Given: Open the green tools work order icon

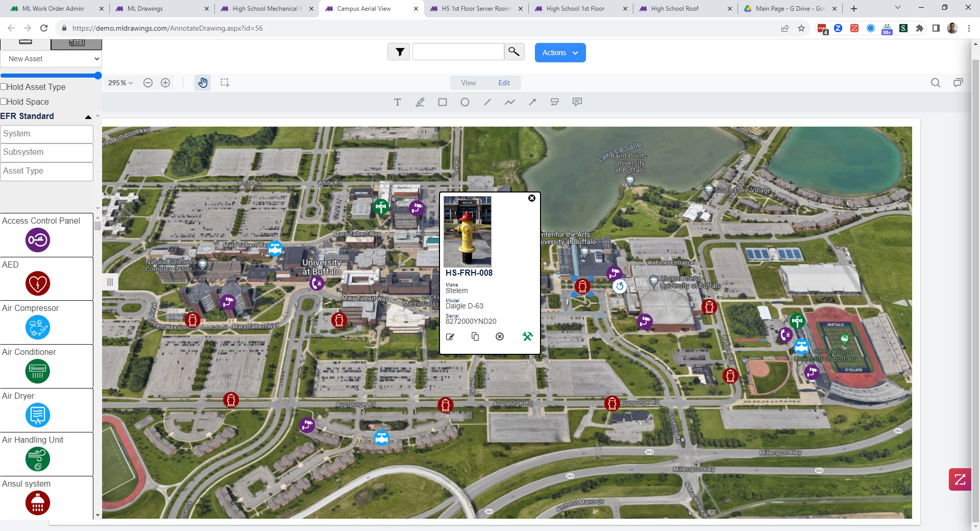Looking at the screenshot, I should point(527,336).
